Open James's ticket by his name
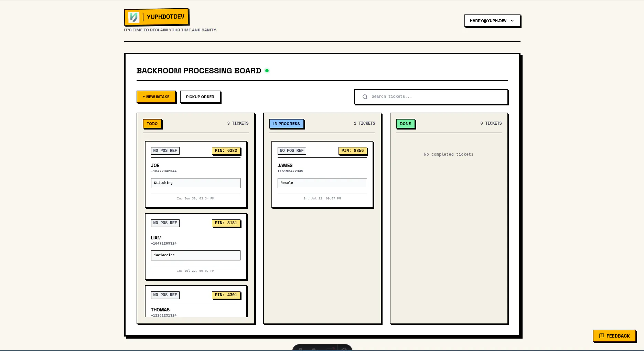 point(285,165)
